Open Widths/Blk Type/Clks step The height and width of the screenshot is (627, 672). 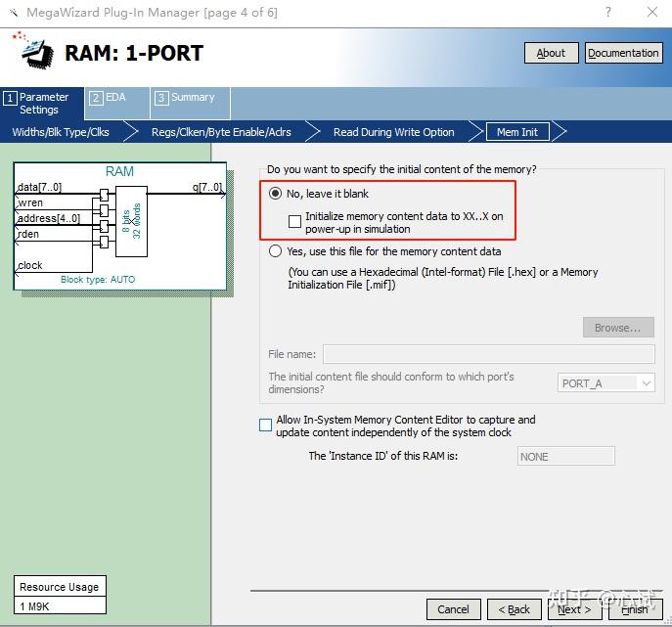pyautogui.click(x=61, y=132)
